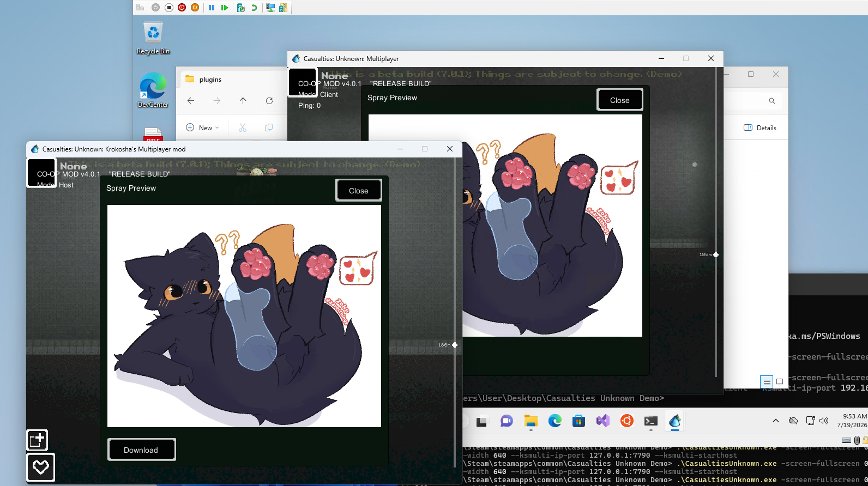Viewport: 868px width, 486px height.
Task: Click the grayed Ctrl+Alt+Del icon in VM toolbar
Action: 140,8
